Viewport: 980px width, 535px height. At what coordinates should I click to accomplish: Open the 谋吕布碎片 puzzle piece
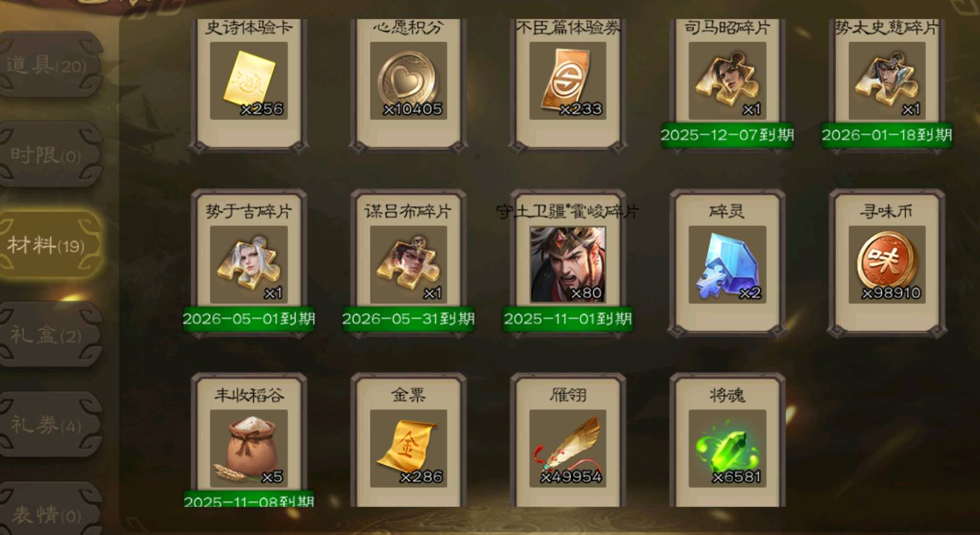[x=408, y=265]
